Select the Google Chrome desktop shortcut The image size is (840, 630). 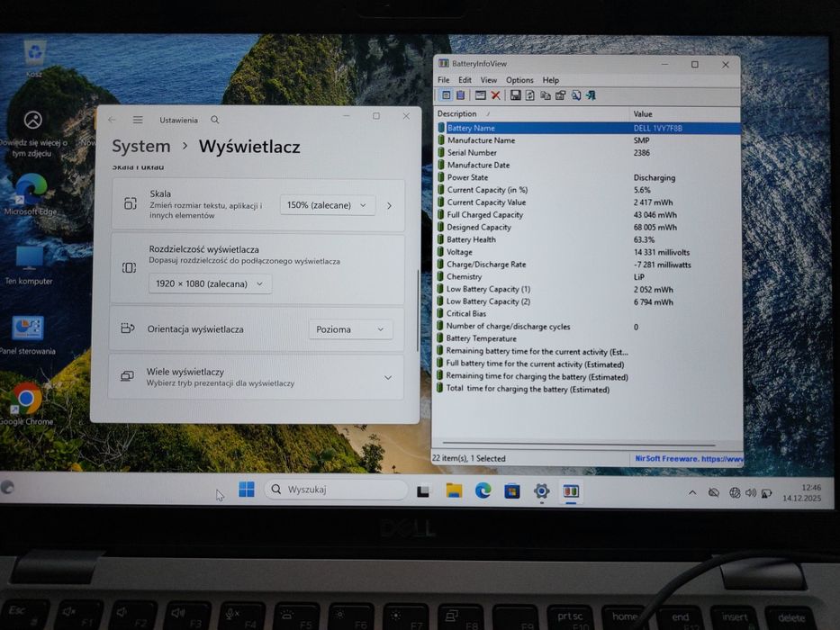pos(27,404)
